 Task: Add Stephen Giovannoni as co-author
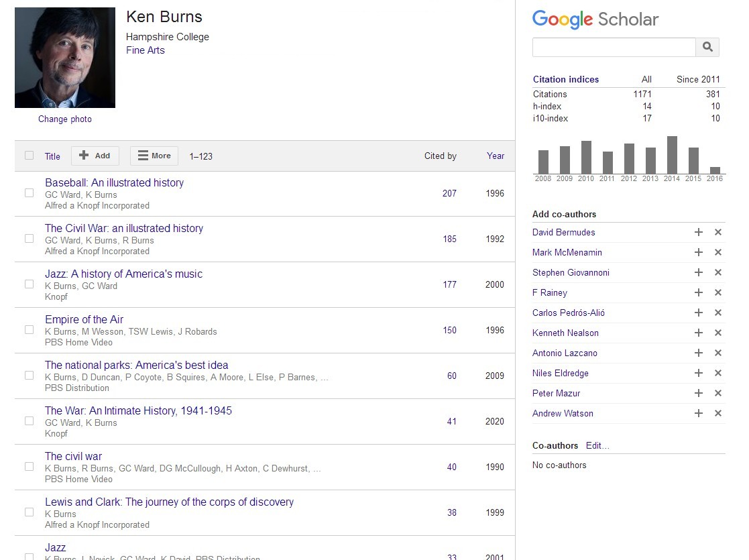pyautogui.click(x=698, y=272)
